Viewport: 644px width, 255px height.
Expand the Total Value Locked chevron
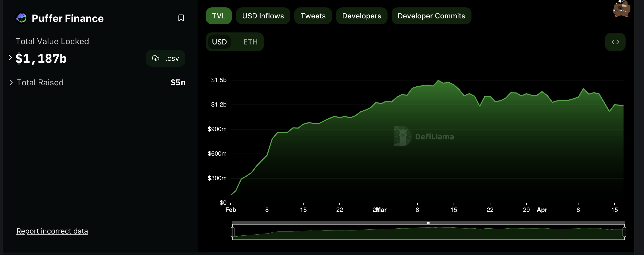pyautogui.click(x=10, y=58)
